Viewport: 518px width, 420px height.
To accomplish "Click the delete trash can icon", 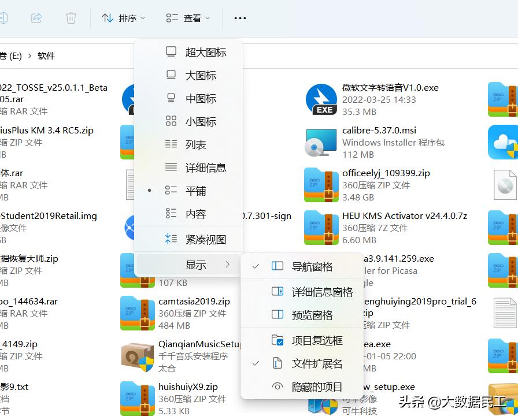I will [x=71, y=18].
